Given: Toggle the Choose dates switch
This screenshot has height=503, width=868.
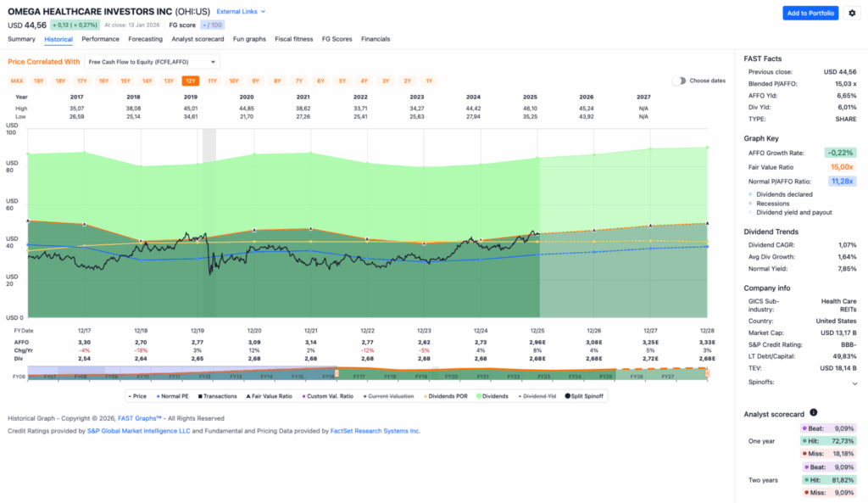Looking at the screenshot, I should pos(679,81).
